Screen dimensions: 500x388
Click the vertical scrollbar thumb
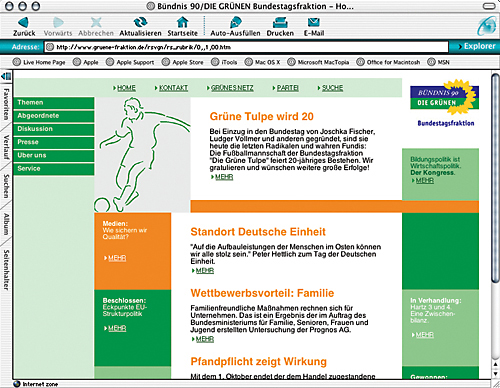pyautogui.click(x=496, y=178)
